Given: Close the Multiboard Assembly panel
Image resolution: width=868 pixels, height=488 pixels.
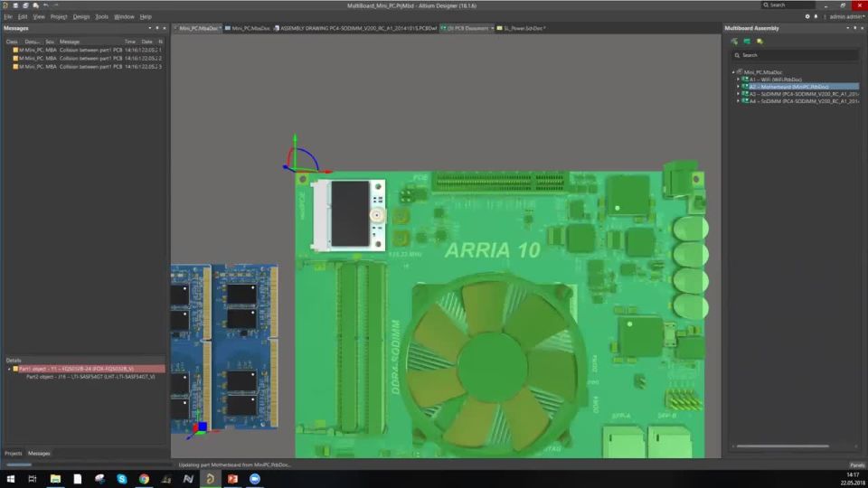Looking at the screenshot, I should click(862, 28).
